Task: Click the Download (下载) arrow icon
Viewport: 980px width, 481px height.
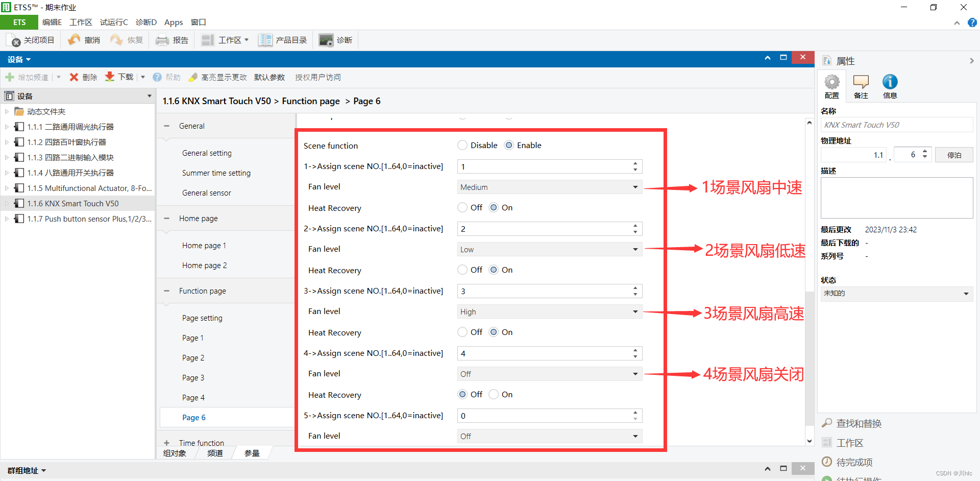Action: pyautogui.click(x=110, y=77)
